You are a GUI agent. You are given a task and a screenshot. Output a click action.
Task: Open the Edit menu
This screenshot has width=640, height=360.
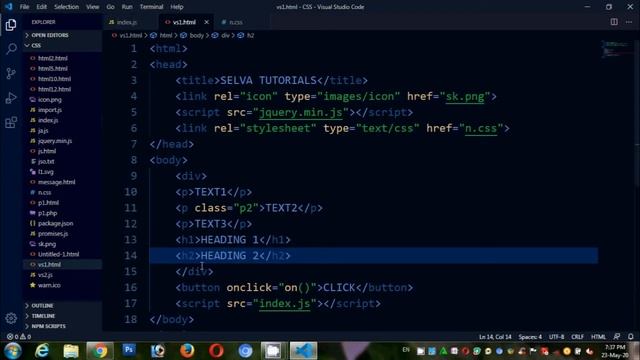click(42, 7)
